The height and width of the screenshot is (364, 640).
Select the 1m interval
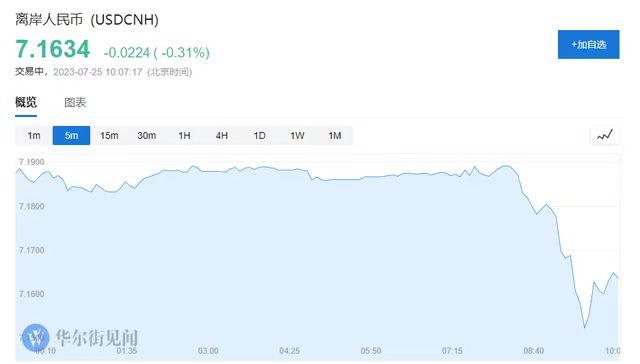tap(34, 135)
